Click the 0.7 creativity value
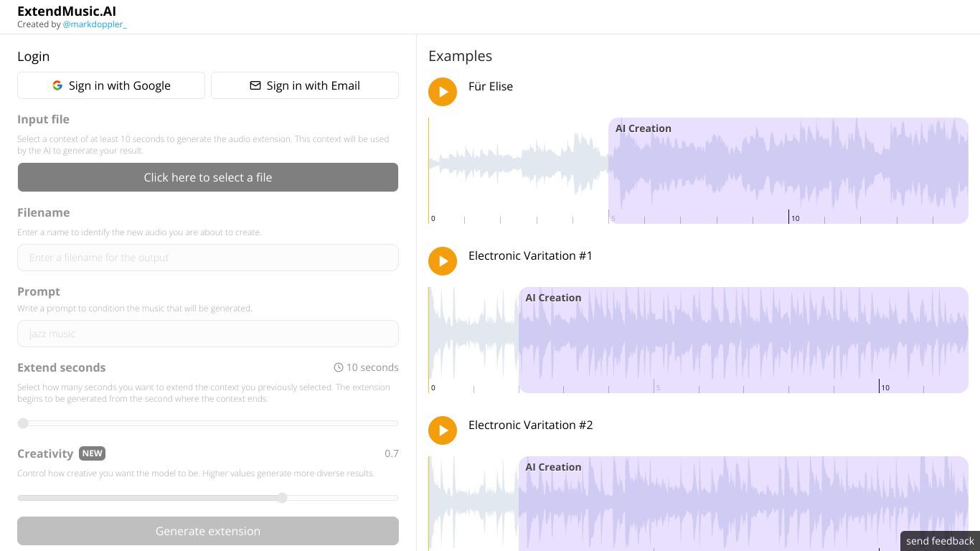The height and width of the screenshot is (551, 980). 392,453
